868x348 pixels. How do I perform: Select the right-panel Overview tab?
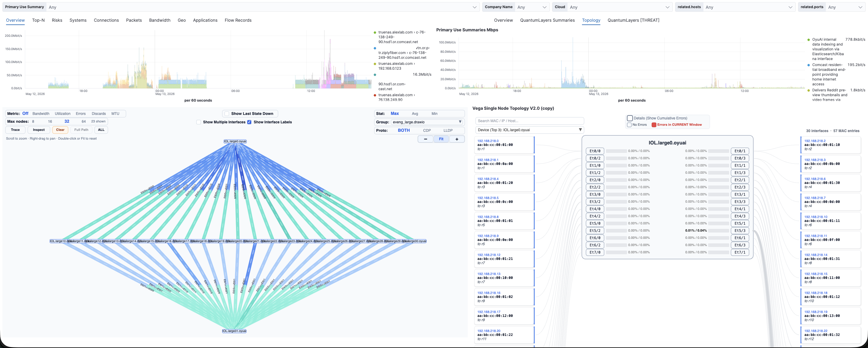pos(503,20)
